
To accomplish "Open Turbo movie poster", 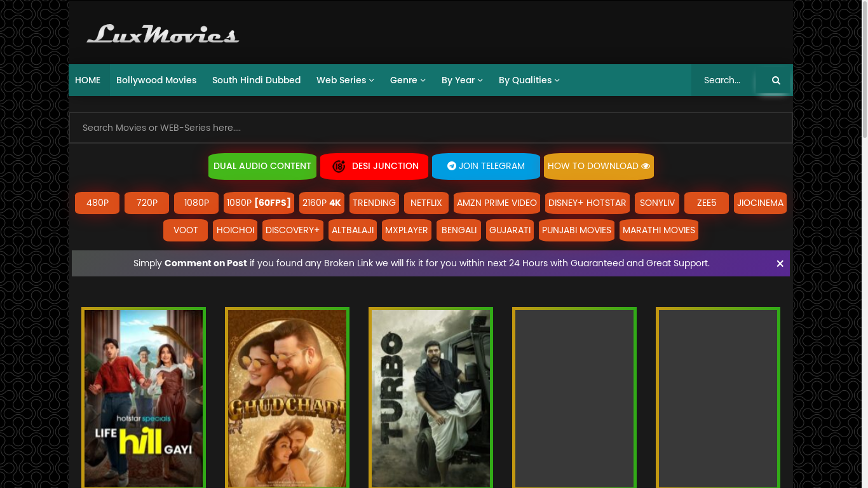I will coord(431,398).
